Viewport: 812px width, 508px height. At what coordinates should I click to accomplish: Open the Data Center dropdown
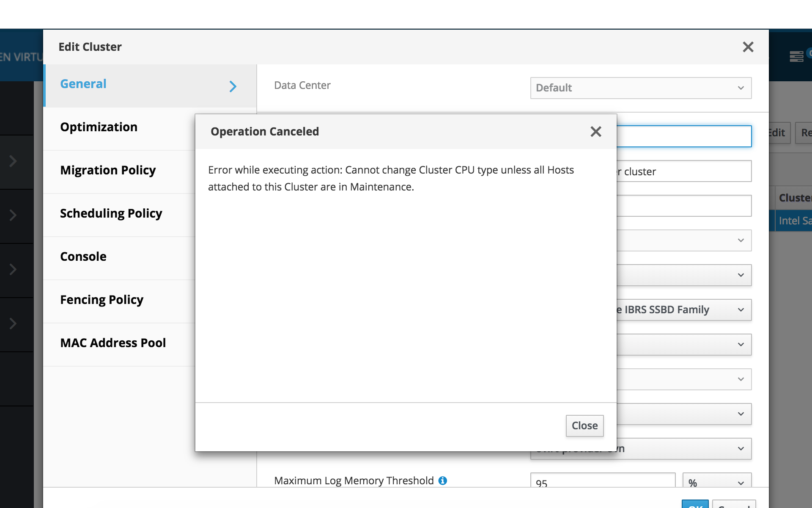[640, 88]
